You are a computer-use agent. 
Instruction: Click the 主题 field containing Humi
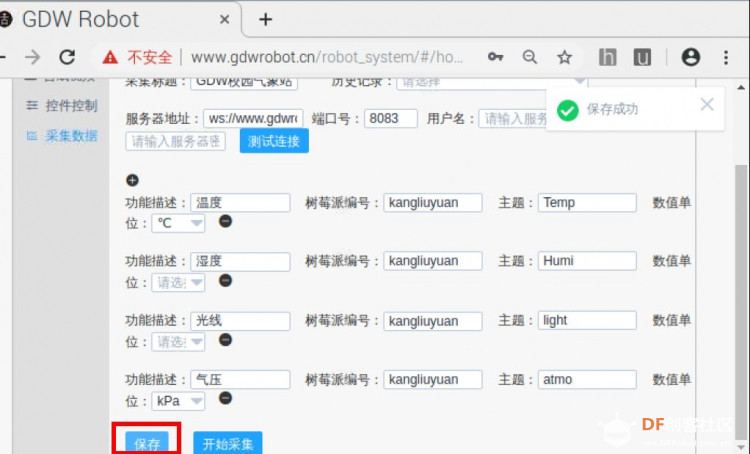pyautogui.click(x=587, y=261)
